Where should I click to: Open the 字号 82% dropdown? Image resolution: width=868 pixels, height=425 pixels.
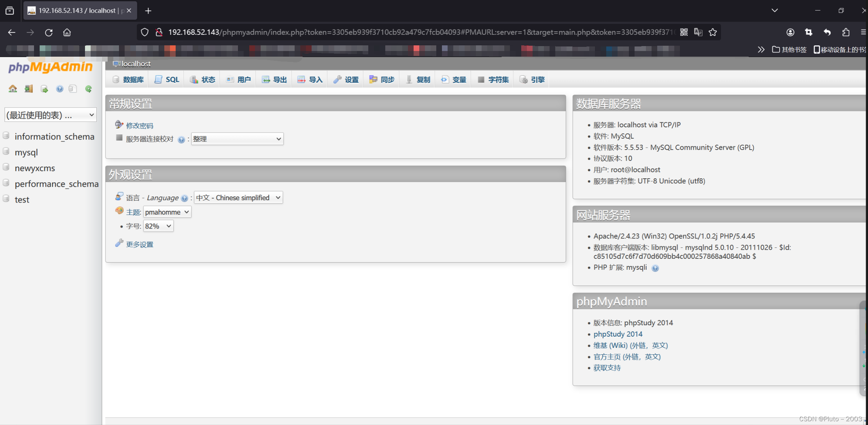(x=158, y=226)
